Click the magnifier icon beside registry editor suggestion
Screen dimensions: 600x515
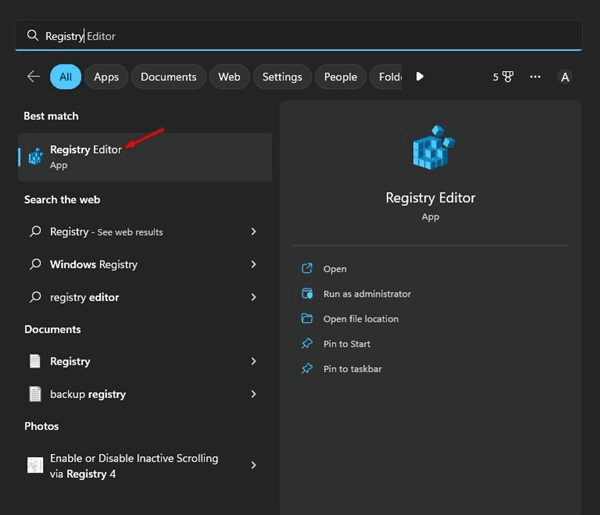tap(36, 297)
